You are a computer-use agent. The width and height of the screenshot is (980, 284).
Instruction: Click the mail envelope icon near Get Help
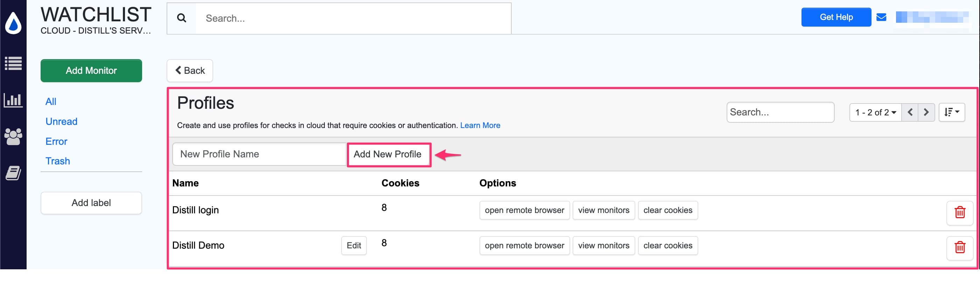881,17
